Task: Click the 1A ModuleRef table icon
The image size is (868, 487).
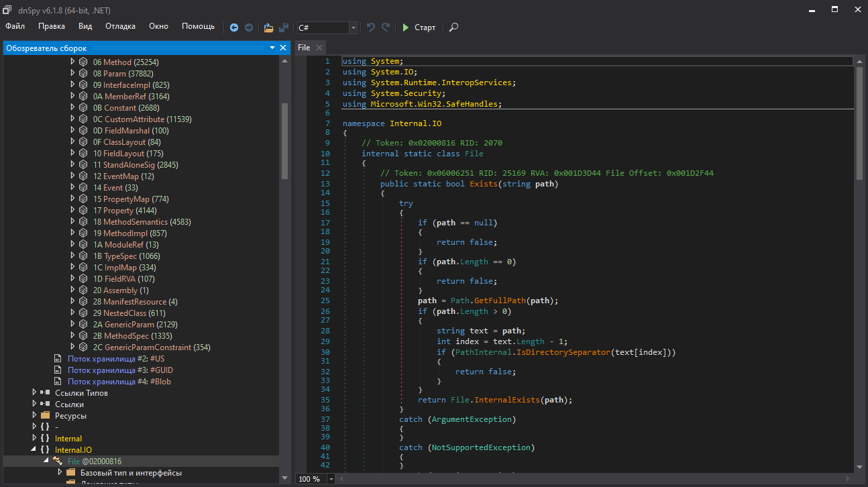Action: pos(84,245)
